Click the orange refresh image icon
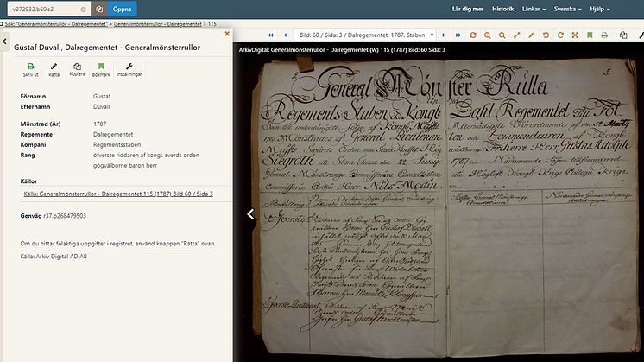The image size is (644, 362). point(472,35)
